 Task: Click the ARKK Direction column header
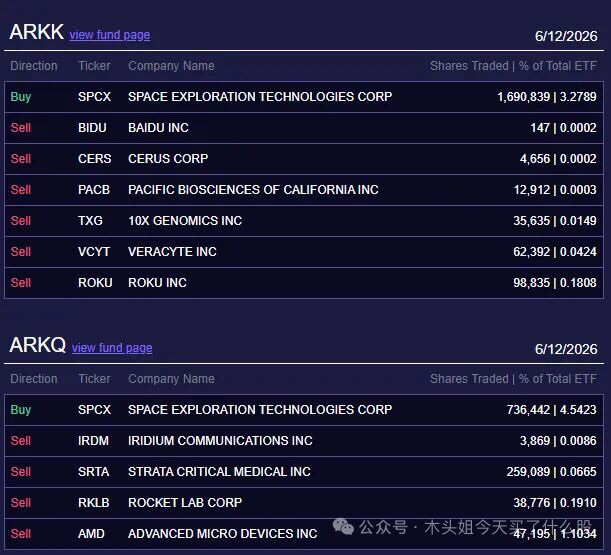[34, 66]
